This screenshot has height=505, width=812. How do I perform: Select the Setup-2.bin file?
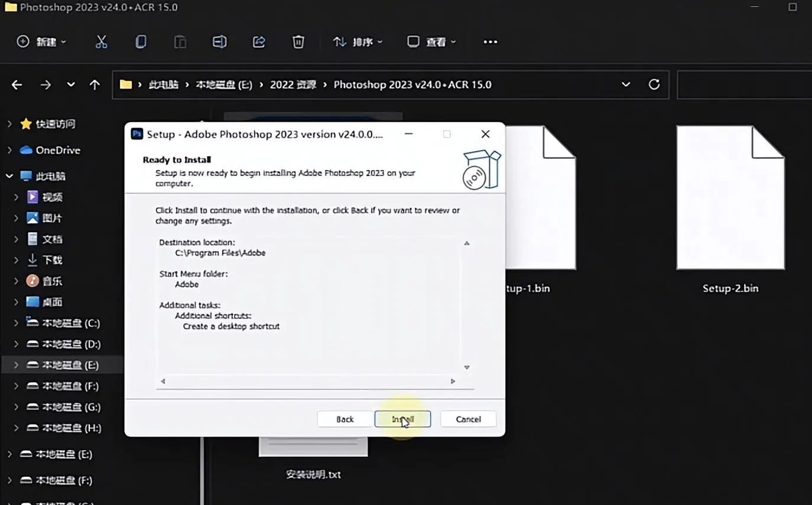click(730, 210)
